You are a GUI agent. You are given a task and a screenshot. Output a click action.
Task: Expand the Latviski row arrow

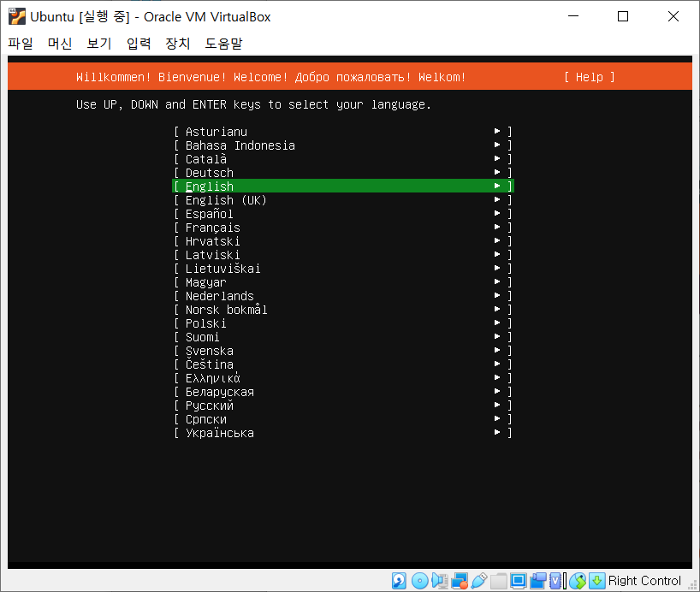(x=497, y=254)
